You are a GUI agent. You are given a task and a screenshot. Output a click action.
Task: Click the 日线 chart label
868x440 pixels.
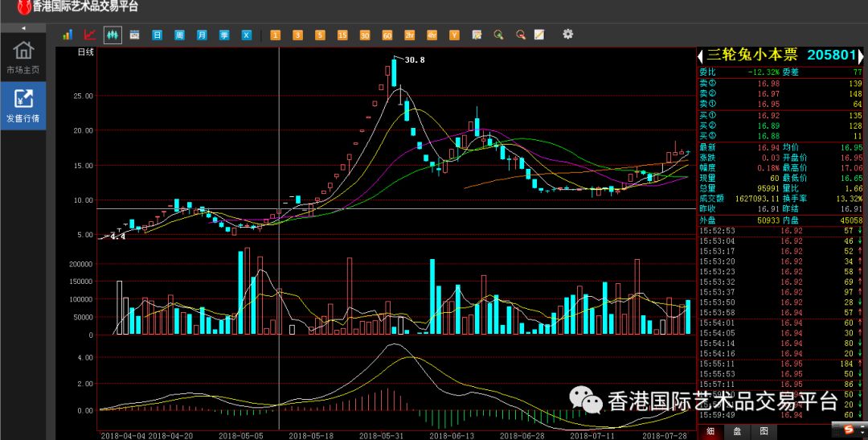tap(86, 52)
